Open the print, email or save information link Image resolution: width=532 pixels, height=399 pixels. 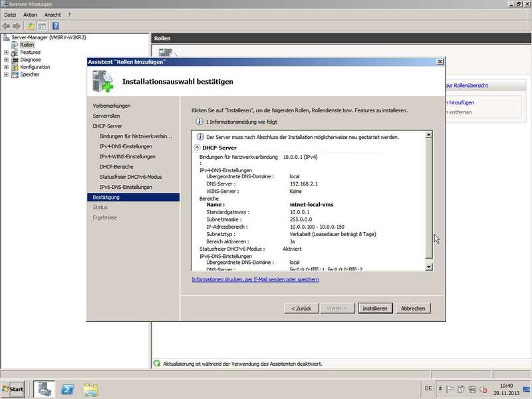[255, 279]
